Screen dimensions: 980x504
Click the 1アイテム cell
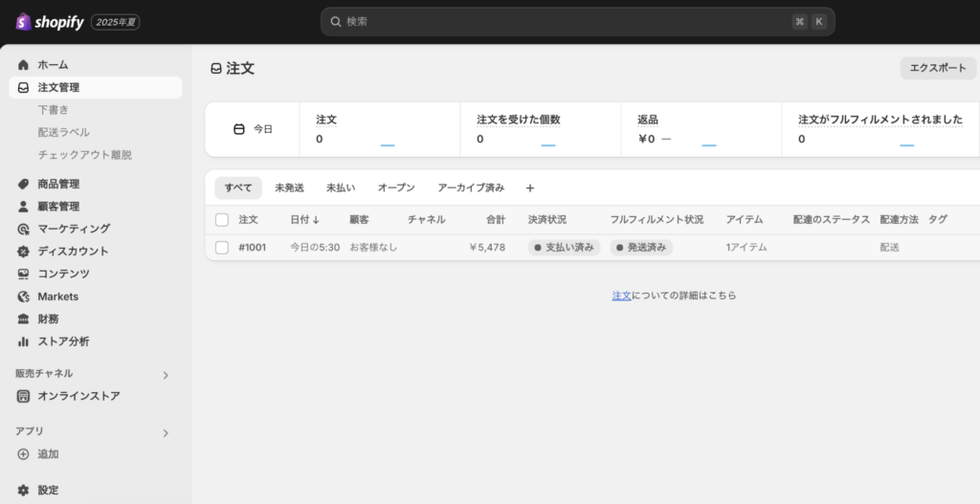pos(746,248)
